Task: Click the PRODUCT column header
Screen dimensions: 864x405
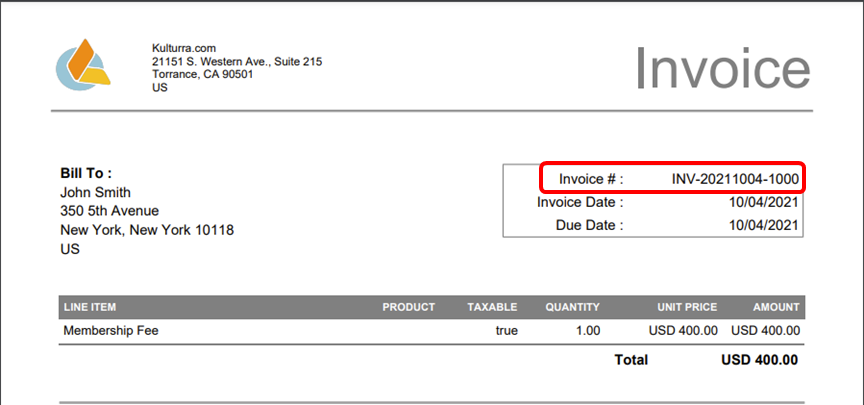Action: click(408, 307)
